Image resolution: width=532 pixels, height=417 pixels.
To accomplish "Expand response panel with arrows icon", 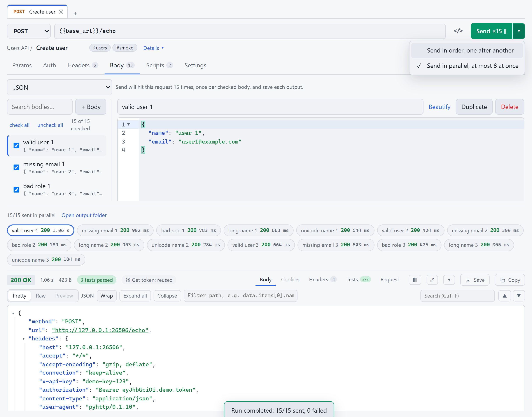I will [432, 280].
